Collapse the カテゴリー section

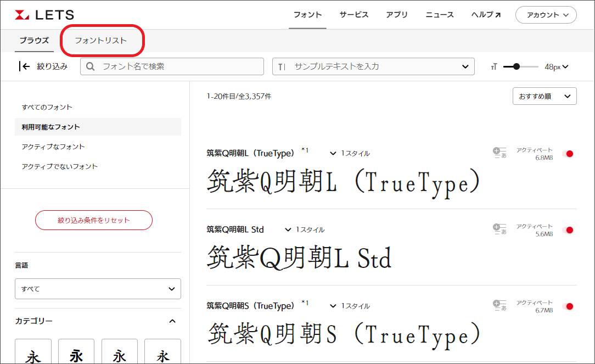[172, 321]
